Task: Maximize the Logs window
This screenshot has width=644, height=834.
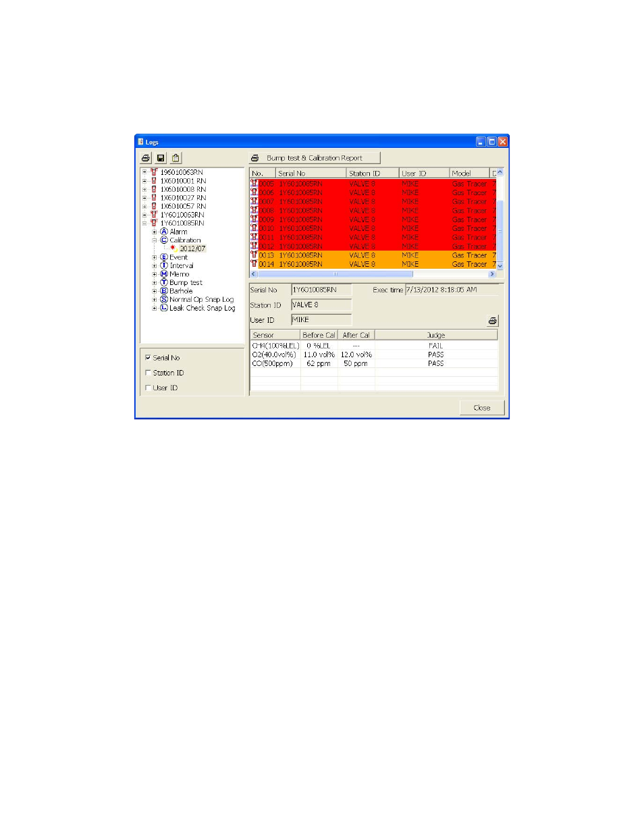Action: click(491, 142)
